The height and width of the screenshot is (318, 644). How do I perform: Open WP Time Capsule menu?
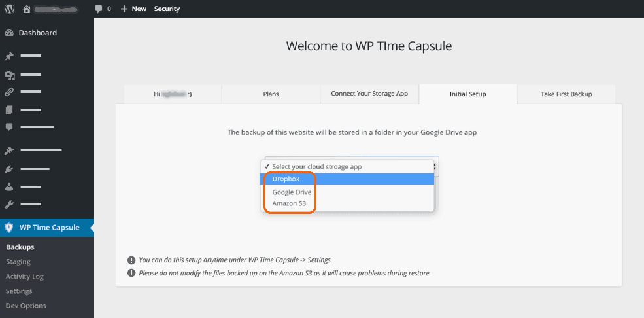(x=47, y=228)
